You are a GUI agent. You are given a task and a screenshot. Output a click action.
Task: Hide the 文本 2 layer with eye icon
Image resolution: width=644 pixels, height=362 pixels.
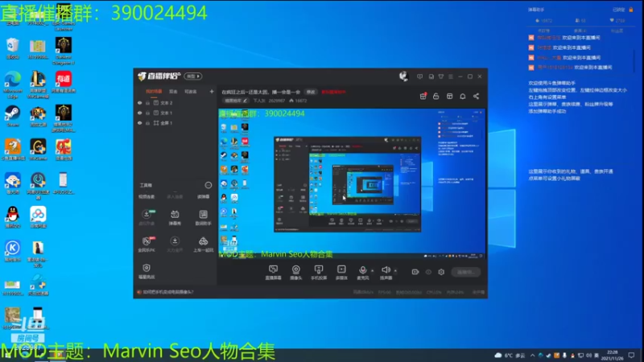pos(139,103)
